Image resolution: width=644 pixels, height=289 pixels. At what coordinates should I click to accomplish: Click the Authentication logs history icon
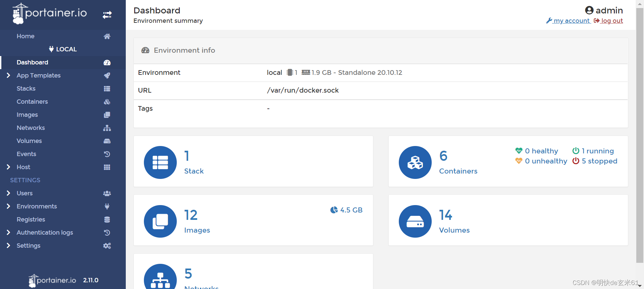(x=107, y=233)
